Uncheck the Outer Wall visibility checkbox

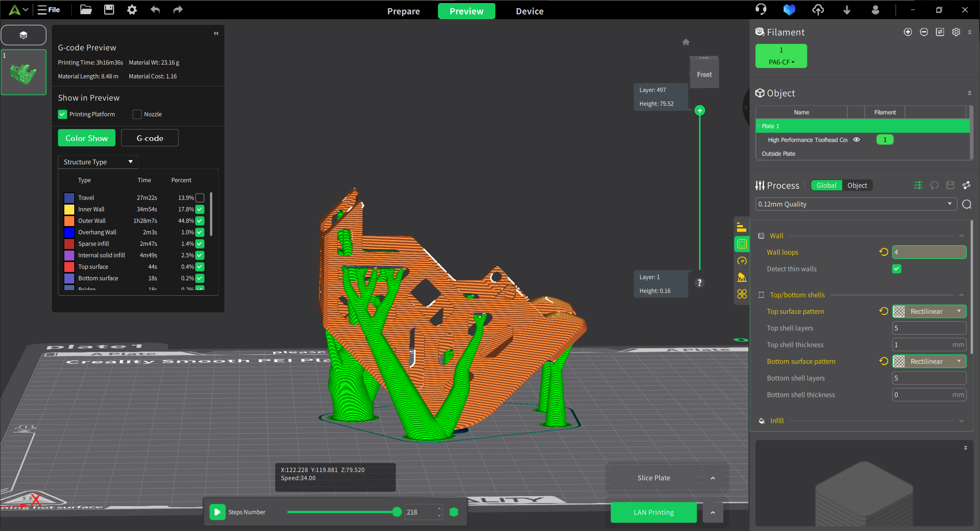(x=200, y=221)
